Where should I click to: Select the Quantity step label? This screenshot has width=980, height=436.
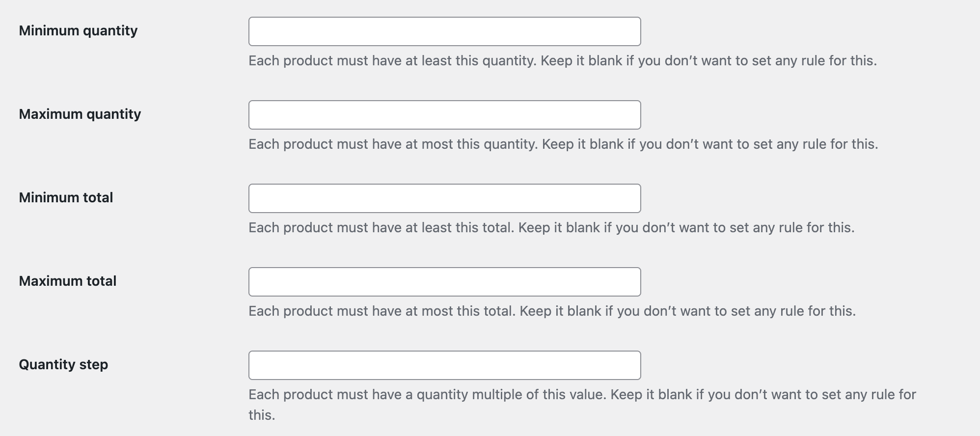tap(63, 365)
